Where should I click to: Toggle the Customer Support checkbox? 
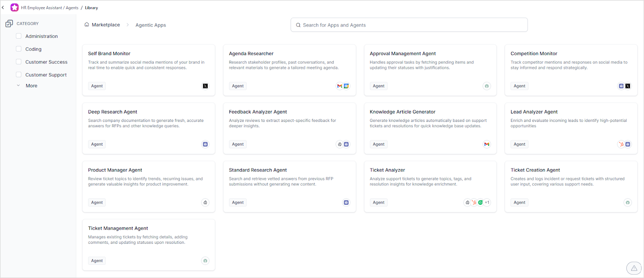tap(19, 75)
